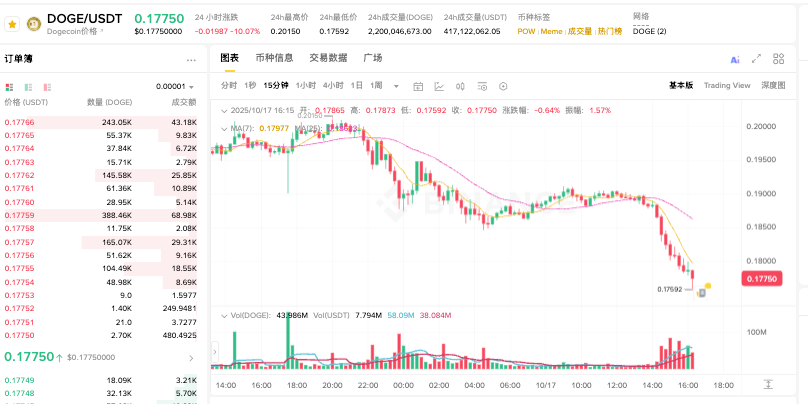This screenshot has height=404, width=808.
Task: Toggle the favorite star for DOGE/USDT
Action: click(x=12, y=24)
